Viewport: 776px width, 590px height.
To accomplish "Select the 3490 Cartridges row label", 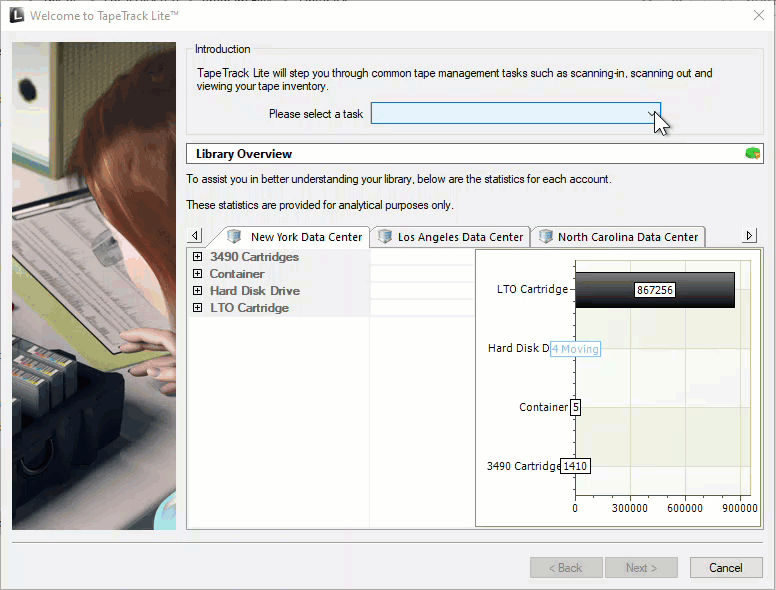I will tap(254, 257).
